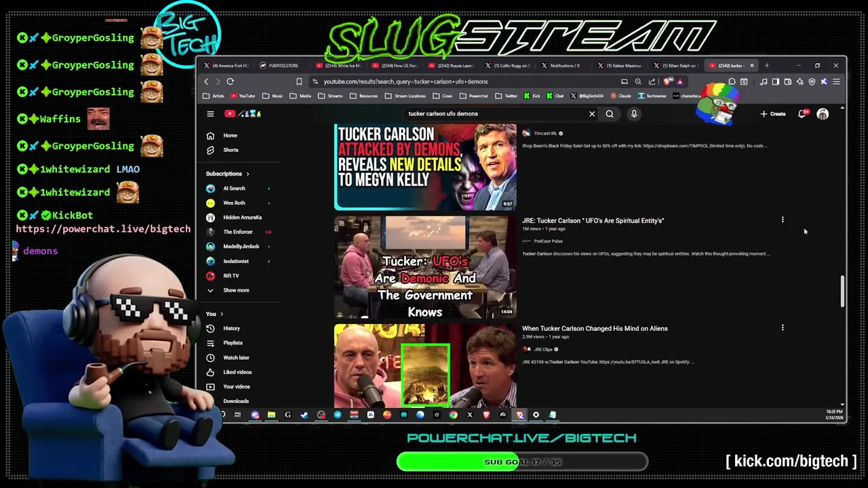Open the YouTube hamburger guide menu
This screenshot has height=488, width=868.
[x=210, y=114]
